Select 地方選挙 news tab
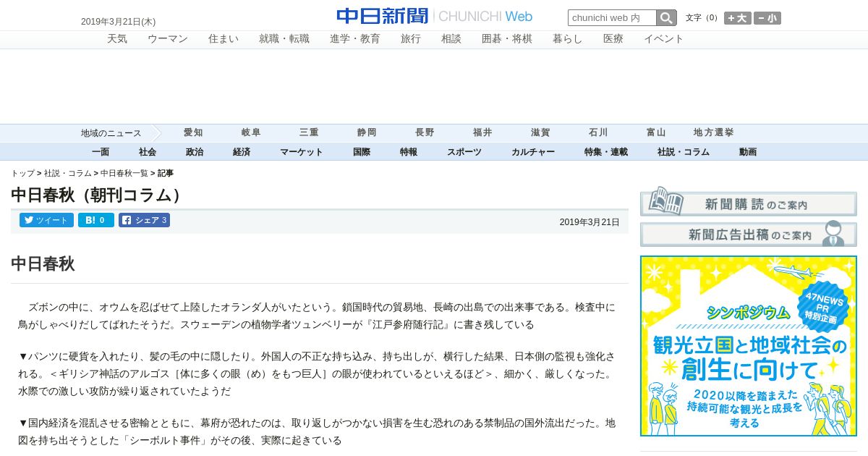The width and height of the screenshot is (868, 456). click(714, 132)
